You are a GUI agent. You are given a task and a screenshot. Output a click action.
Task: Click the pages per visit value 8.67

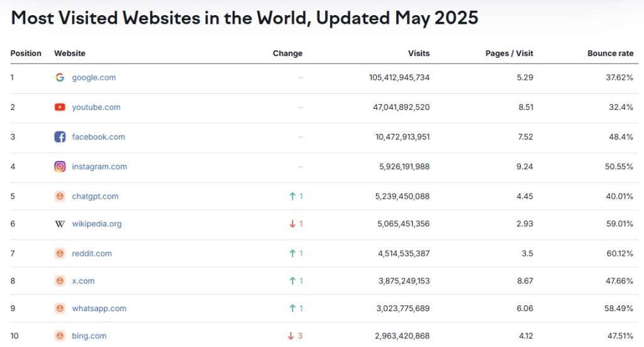tap(525, 281)
